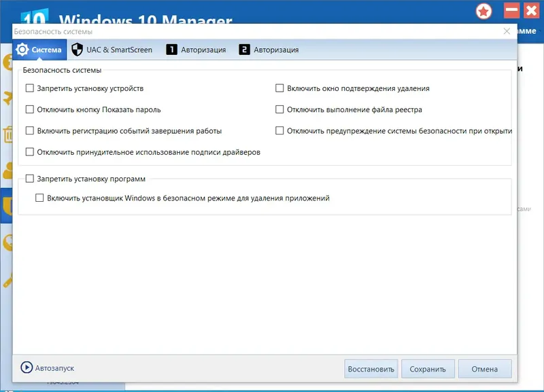Select the airplane sidebar icon
This screenshot has height=392, width=544.
(x=7, y=98)
